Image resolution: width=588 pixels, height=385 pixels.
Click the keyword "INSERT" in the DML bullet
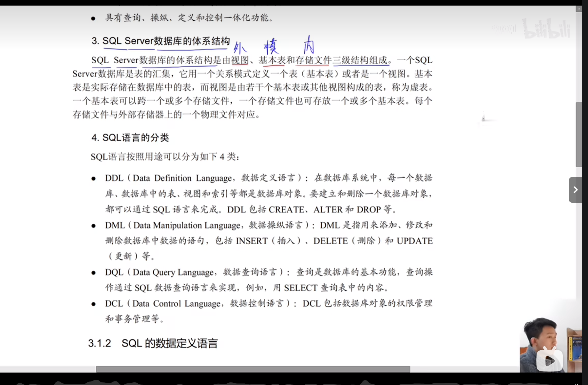[x=252, y=241]
